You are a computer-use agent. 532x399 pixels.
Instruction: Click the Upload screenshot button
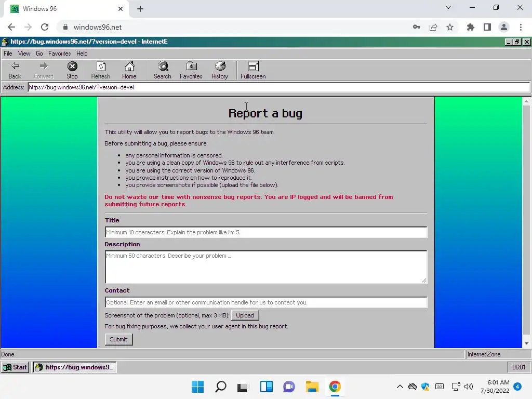[245, 315]
